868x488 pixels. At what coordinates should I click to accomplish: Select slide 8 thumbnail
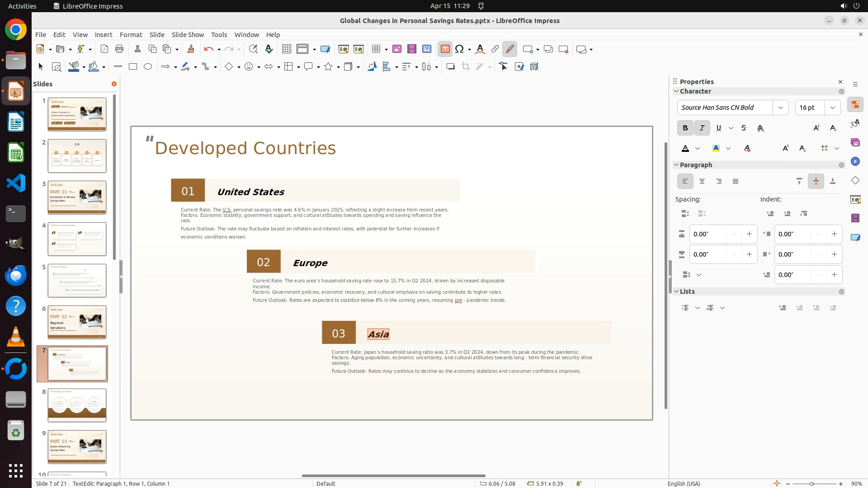point(77,405)
